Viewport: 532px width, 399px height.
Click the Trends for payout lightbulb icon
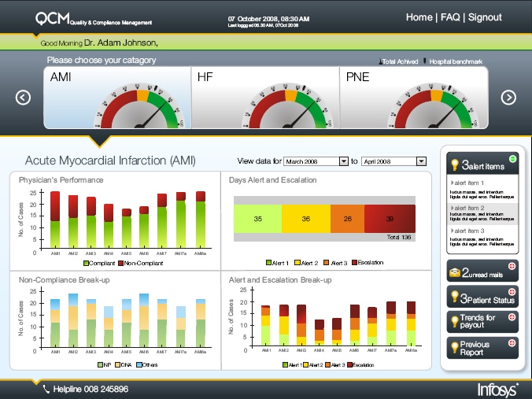click(455, 321)
